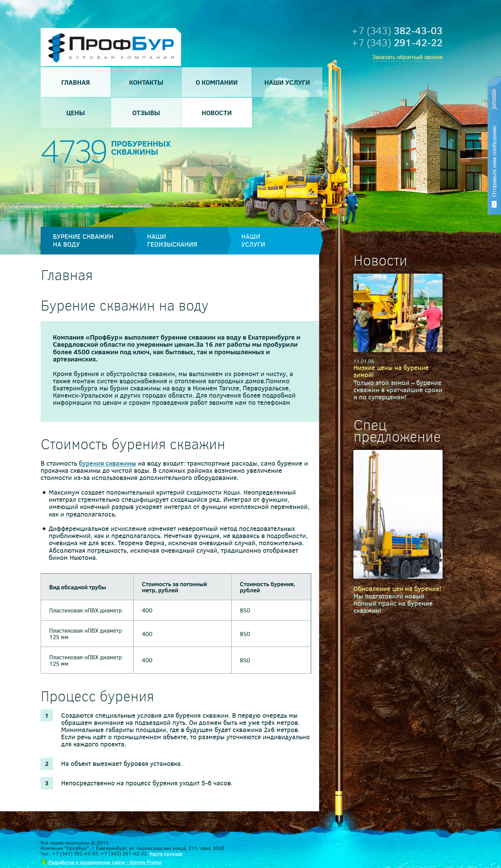Click the Только этой зимой news description

coord(398,390)
